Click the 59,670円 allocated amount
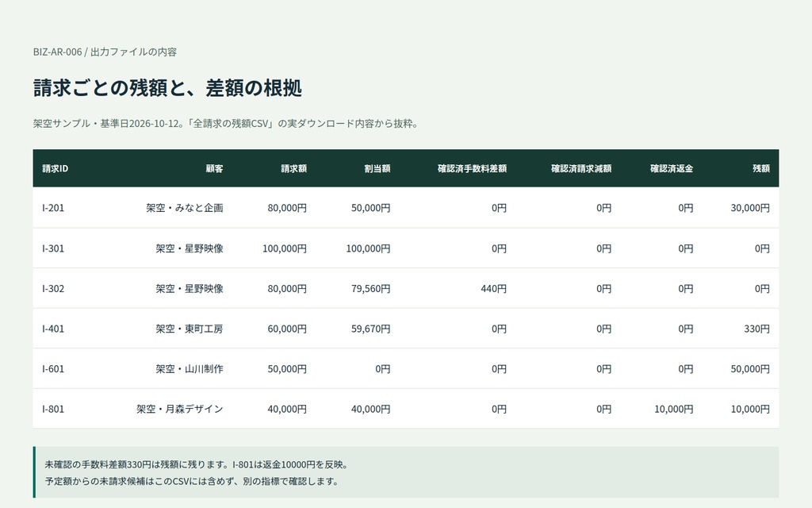Screen dimensions: 812x508 (x=371, y=329)
